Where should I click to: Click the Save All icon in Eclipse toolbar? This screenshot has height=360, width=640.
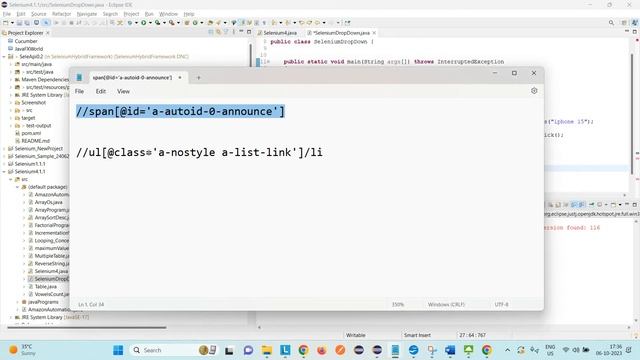pyautogui.click(x=27, y=23)
